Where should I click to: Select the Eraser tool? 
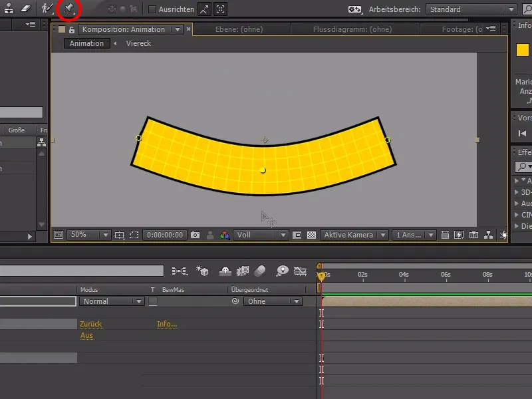click(x=26, y=9)
